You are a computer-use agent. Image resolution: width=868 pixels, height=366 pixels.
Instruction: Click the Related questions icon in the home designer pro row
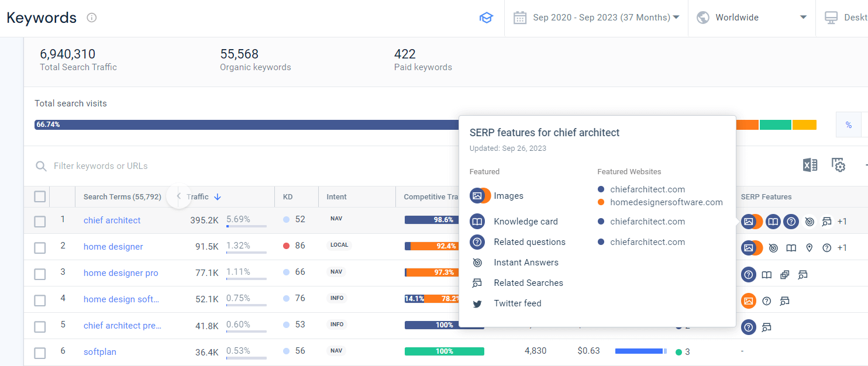pyautogui.click(x=749, y=274)
